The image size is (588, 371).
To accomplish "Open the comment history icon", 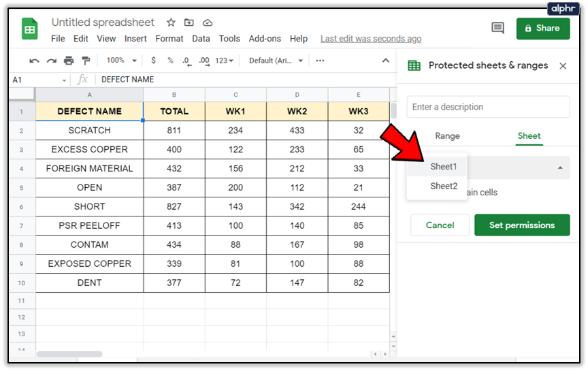I will pos(497,28).
